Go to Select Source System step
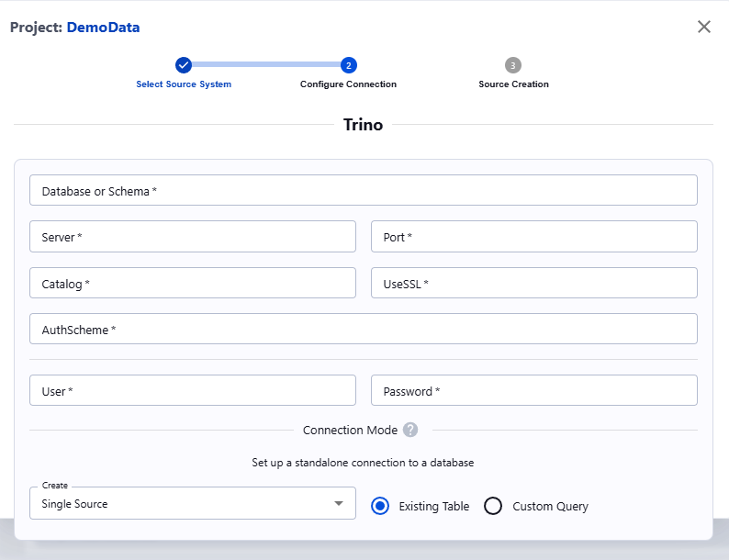 (x=184, y=84)
